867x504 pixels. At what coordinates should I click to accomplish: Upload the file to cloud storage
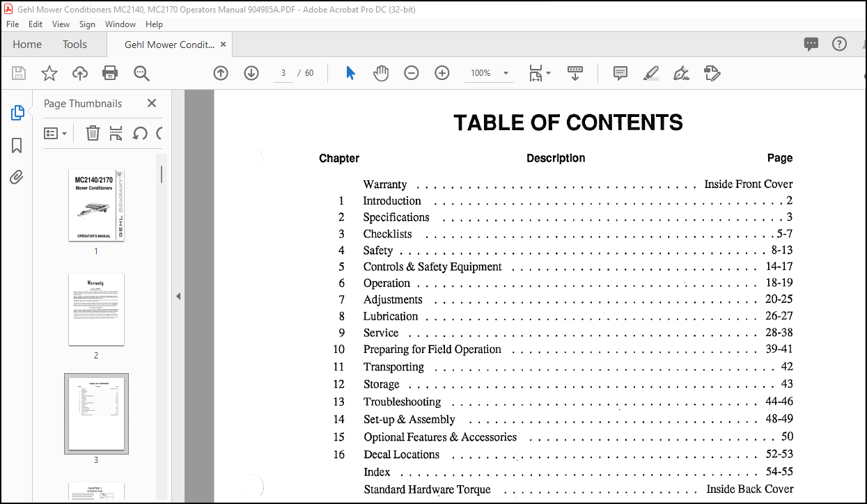[80, 73]
